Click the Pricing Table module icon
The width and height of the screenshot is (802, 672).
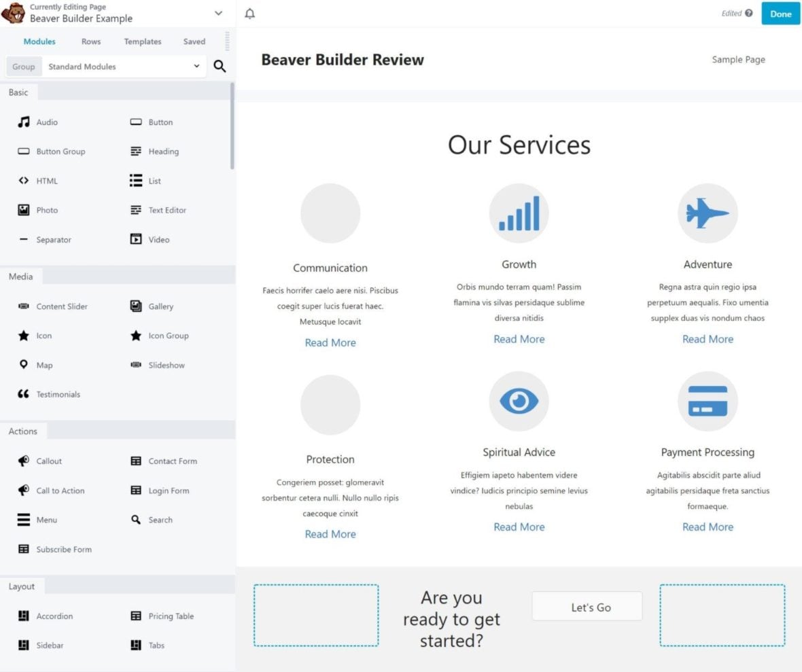136,616
